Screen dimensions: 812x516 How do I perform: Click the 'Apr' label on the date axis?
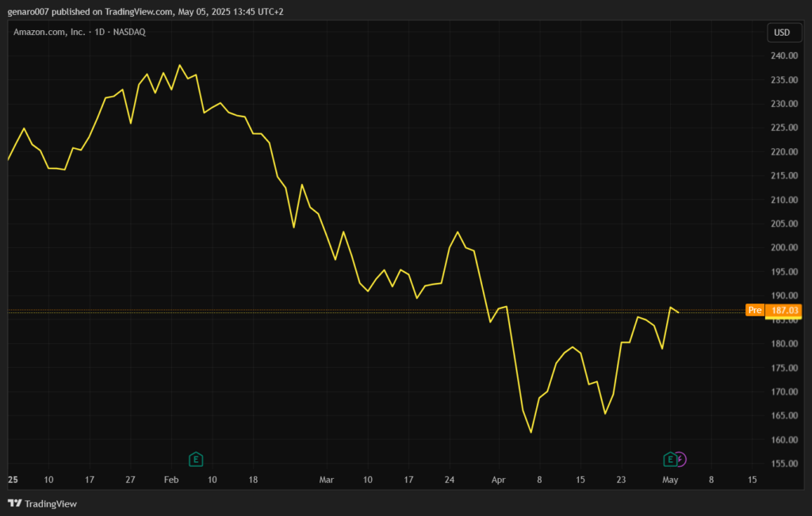point(498,480)
